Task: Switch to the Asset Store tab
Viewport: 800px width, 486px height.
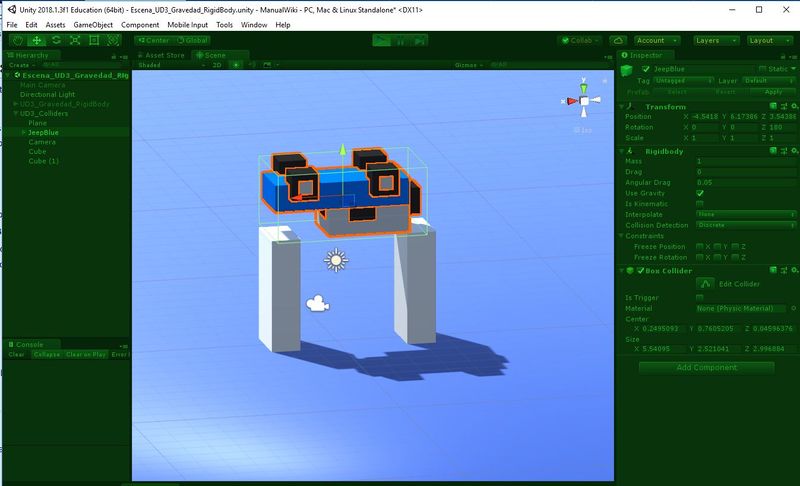Action: tap(161, 55)
